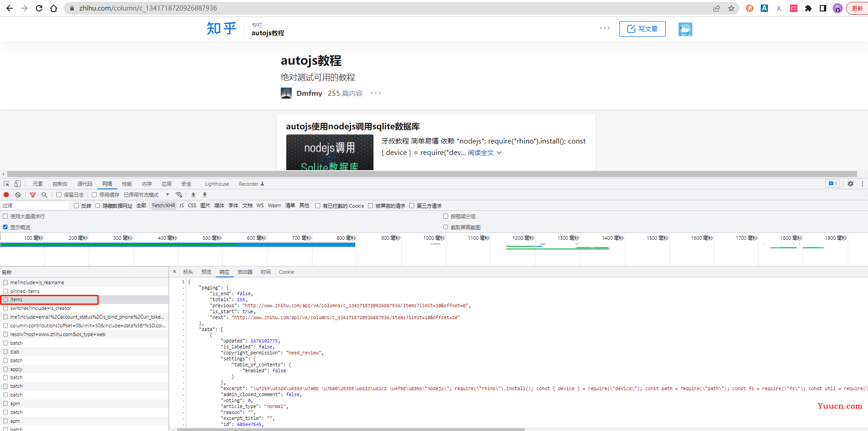Enable 使用大量请求行 checkbox
868x431 pixels.
[x=6, y=216]
